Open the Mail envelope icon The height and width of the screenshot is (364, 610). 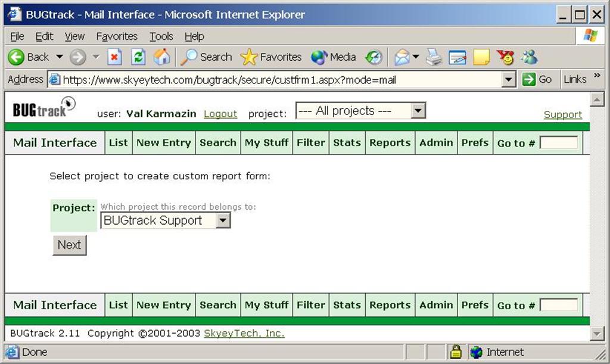click(x=402, y=57)
